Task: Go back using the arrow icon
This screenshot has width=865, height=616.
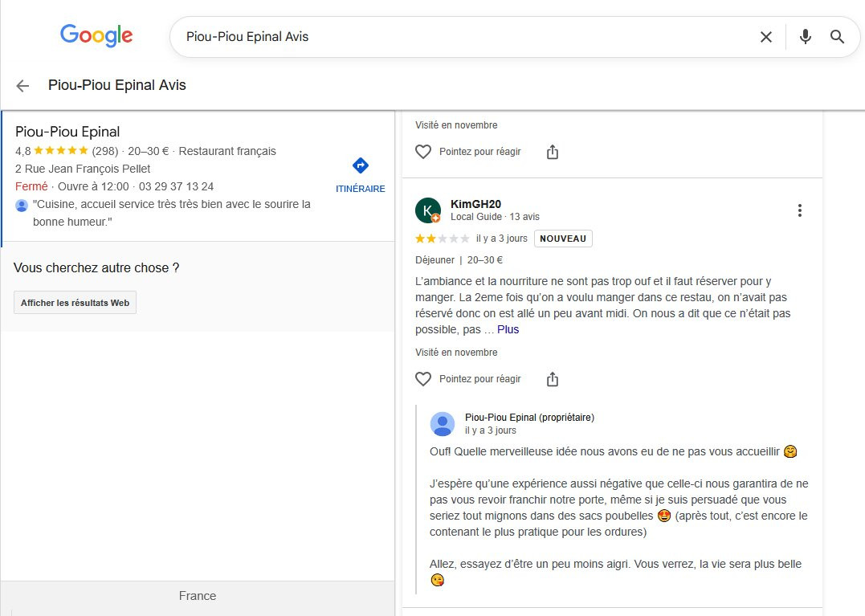Action: [22, 85]
